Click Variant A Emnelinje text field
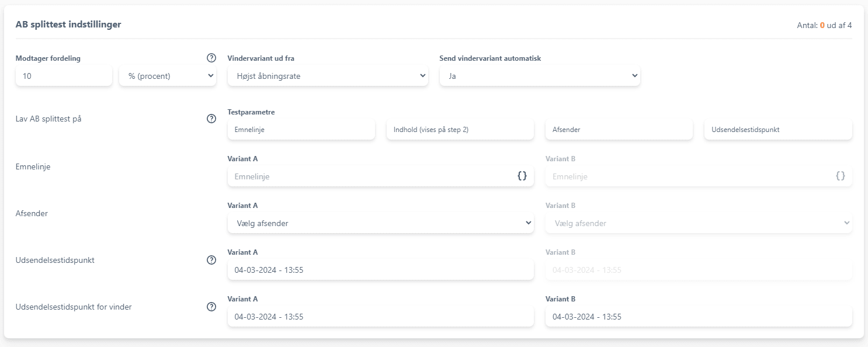Viewport: 868px width, 347px height. tap(371, 176)
